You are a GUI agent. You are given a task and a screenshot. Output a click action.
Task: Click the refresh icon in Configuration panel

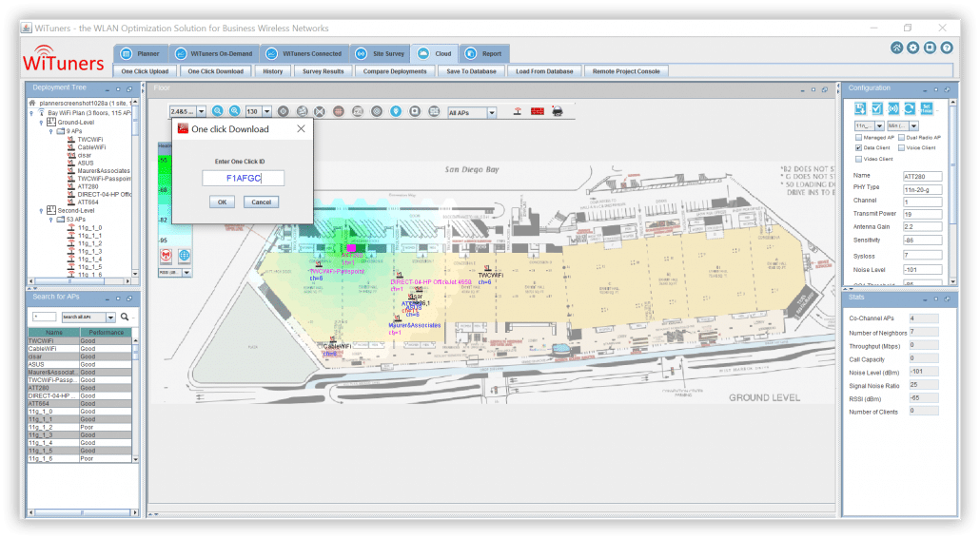tap(910, 108)
